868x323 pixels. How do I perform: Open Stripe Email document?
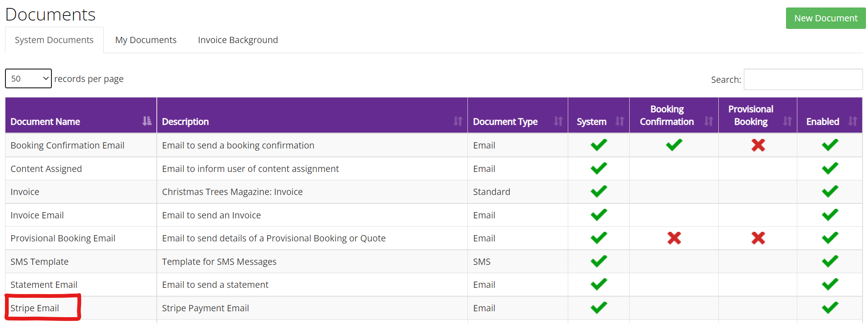(35, 308)
